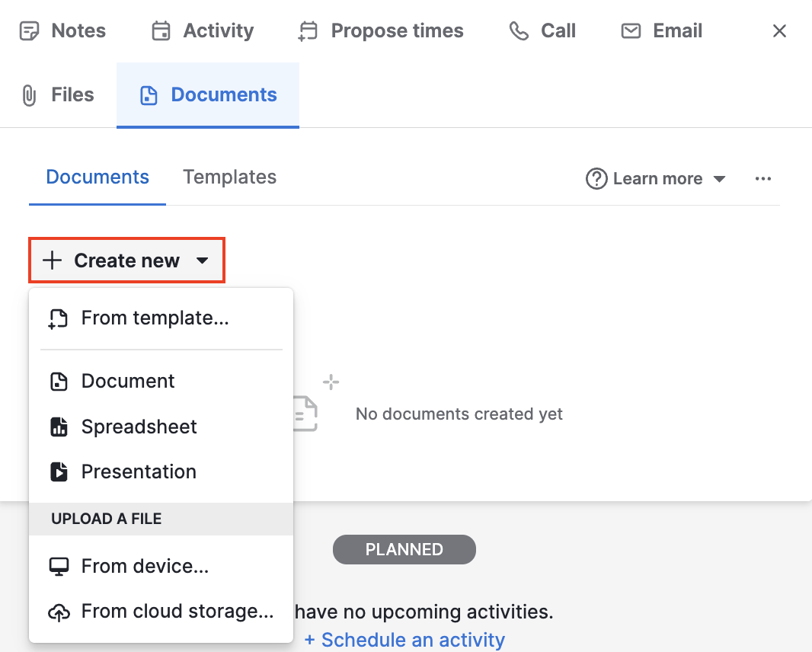This screenshot has width=812, height=652.
Task: Click the Documents page icon
Action: pyautogui.click(x=148, y=94)
